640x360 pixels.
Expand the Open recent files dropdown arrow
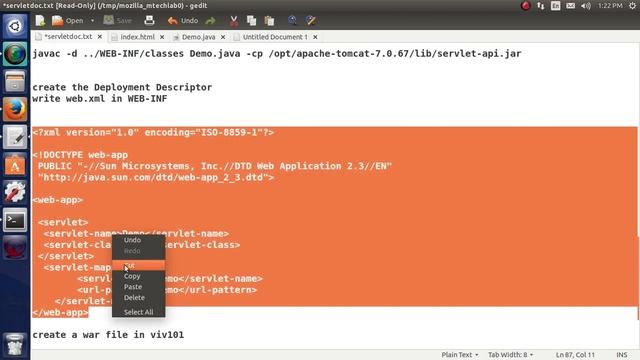click(x=92, y=20)
